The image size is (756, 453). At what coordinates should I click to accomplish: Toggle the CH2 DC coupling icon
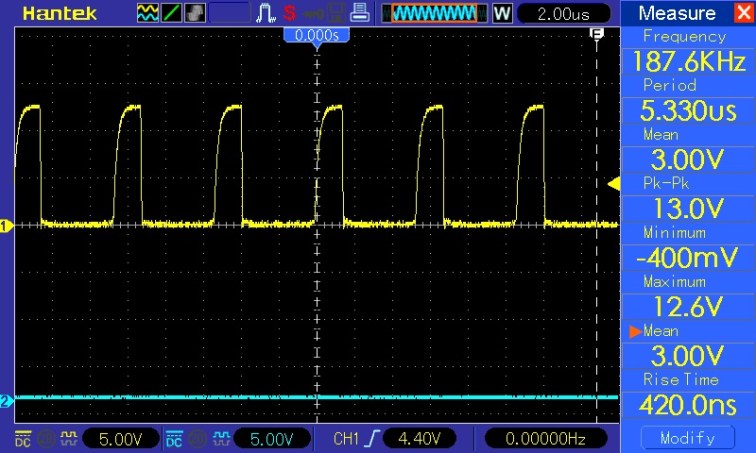pyautogui.click(x=174, y=439)
